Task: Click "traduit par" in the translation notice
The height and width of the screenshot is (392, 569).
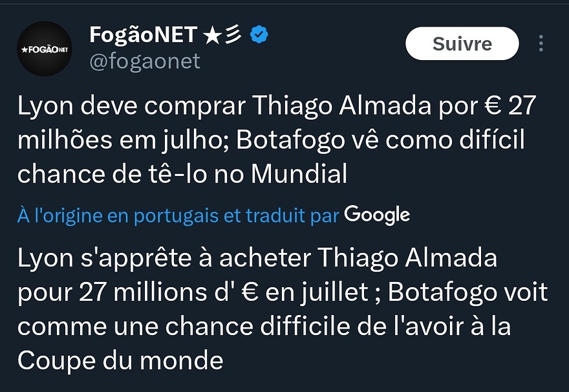Action: tap(292, 216)
